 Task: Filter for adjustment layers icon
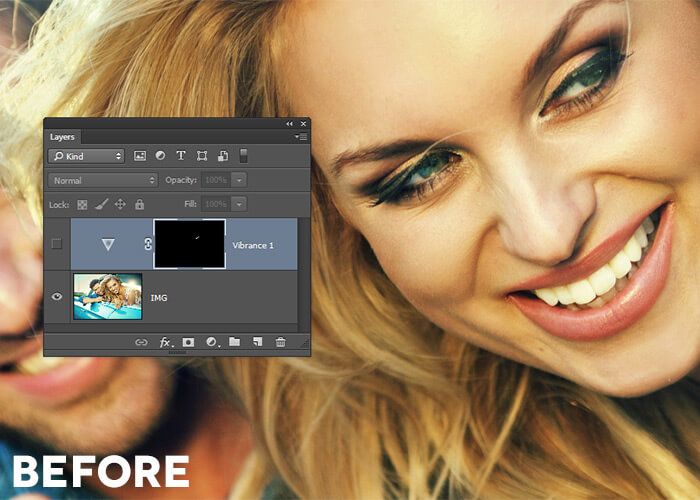(160, 156)
